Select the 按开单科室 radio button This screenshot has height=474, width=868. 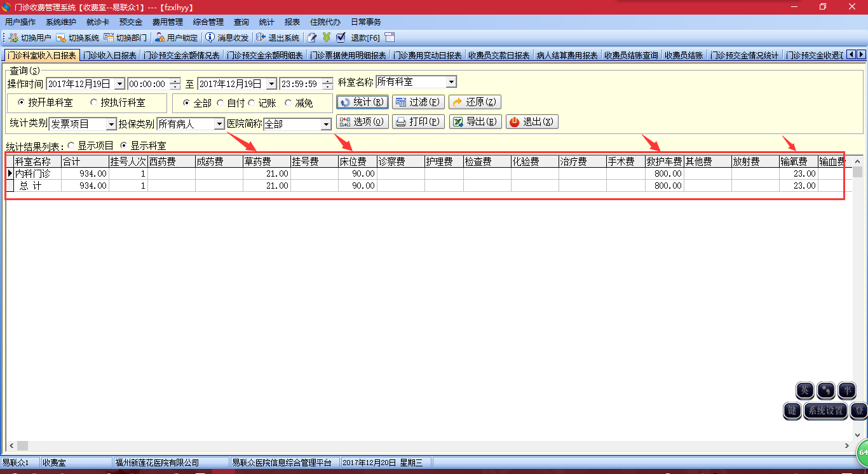22,102
